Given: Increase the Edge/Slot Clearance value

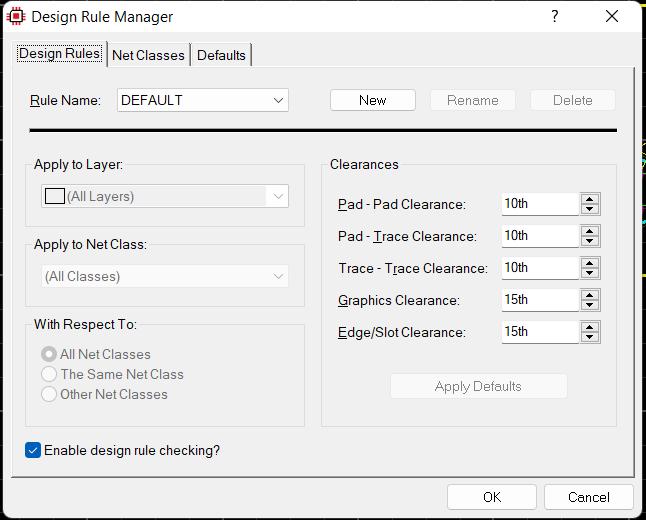Looking at the screenshot, I should pyautogui.click(x=590, y=327).
